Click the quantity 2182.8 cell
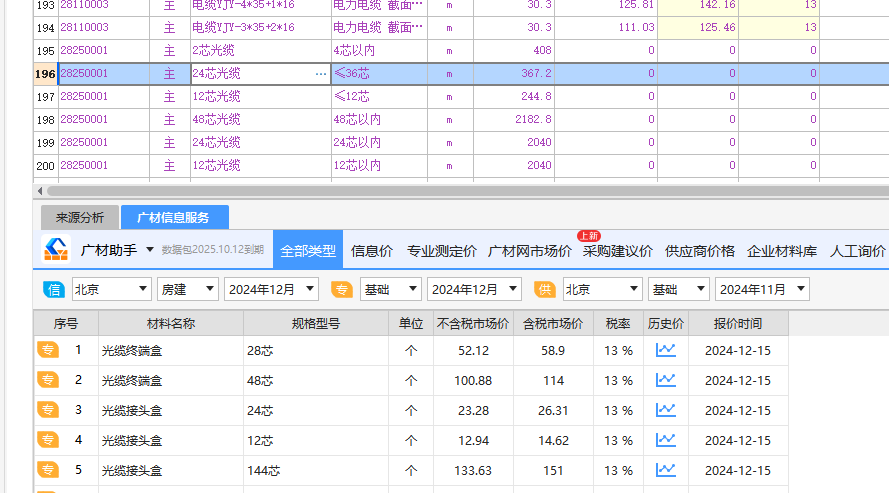 (514, 120)
